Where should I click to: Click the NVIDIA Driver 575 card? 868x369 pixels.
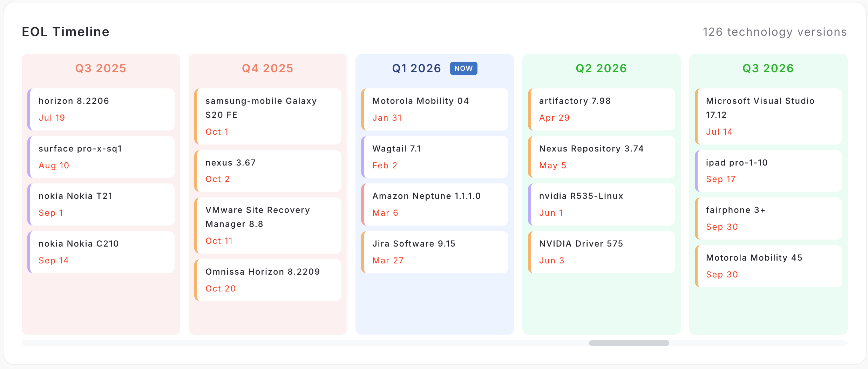602,252
